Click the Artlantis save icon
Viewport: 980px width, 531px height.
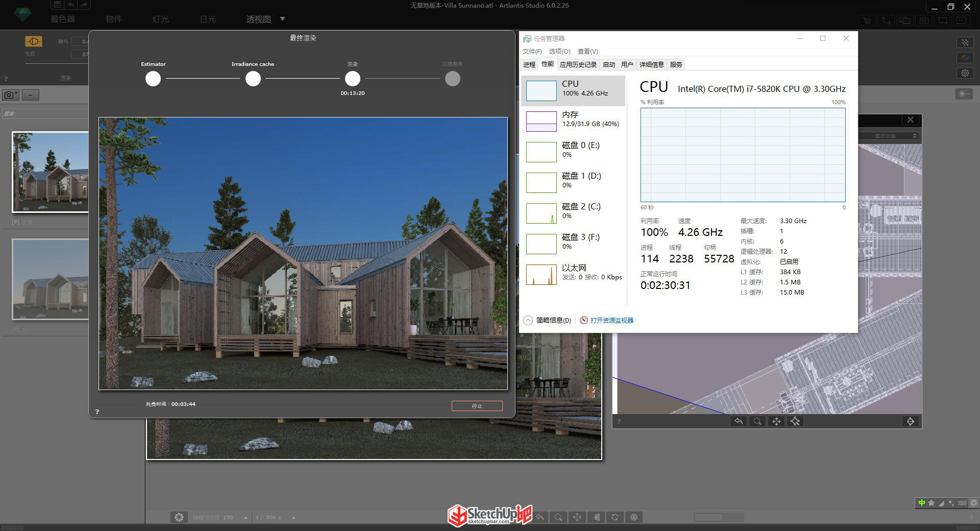(58, 5)
